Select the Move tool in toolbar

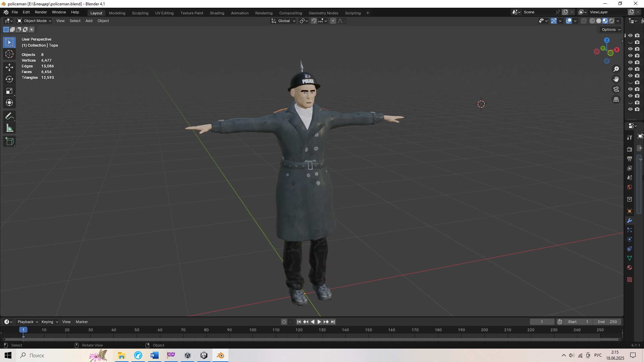click(x=9, y=67)
